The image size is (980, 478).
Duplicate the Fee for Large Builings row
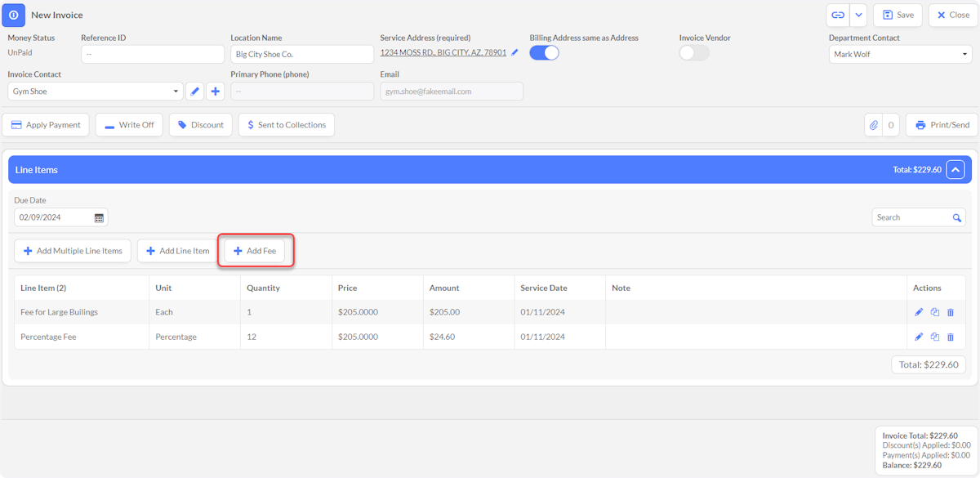click(x=935, y=312)
